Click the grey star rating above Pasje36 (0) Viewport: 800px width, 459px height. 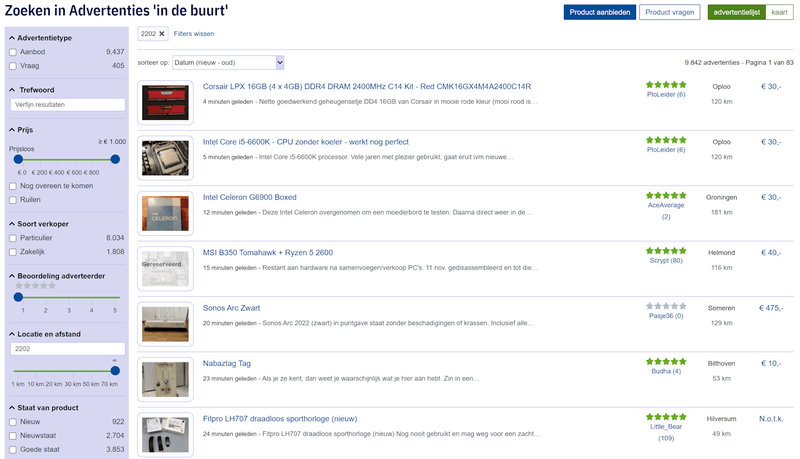pos(666,306)
